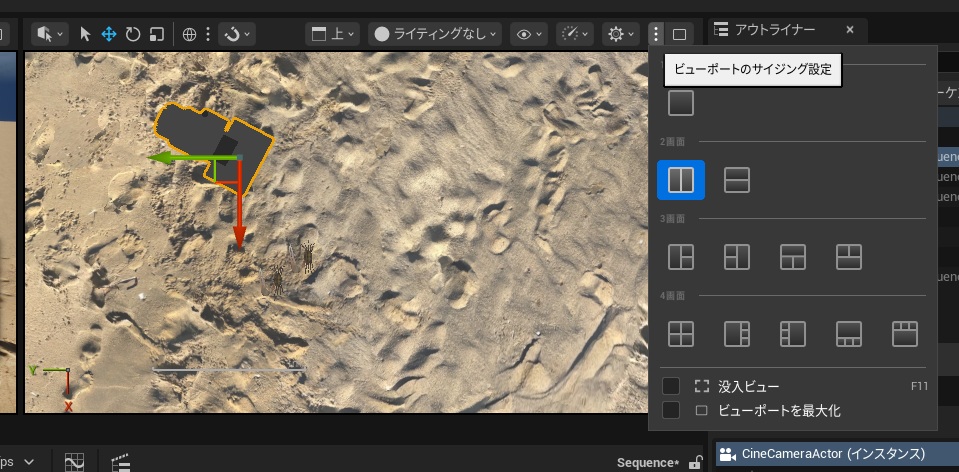Open the ライティングなし view mode dropdown

435,34
